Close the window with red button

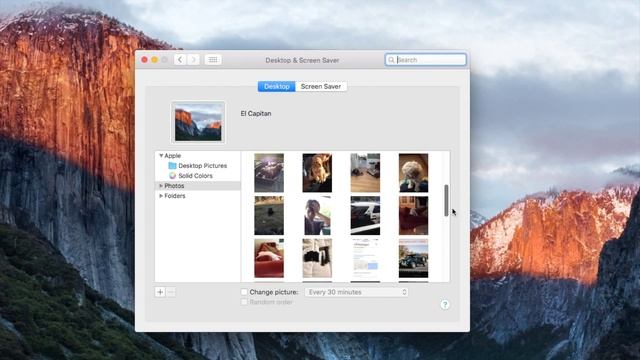pos(144,60)
